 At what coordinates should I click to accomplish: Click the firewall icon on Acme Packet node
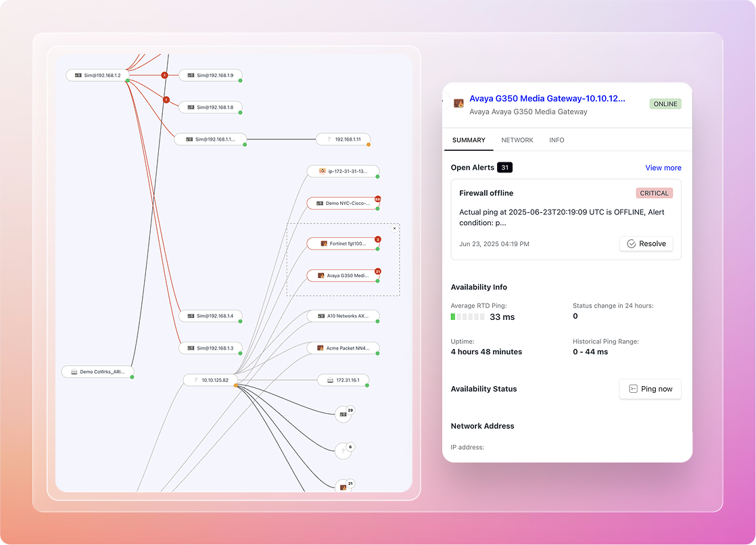[320, 348]
